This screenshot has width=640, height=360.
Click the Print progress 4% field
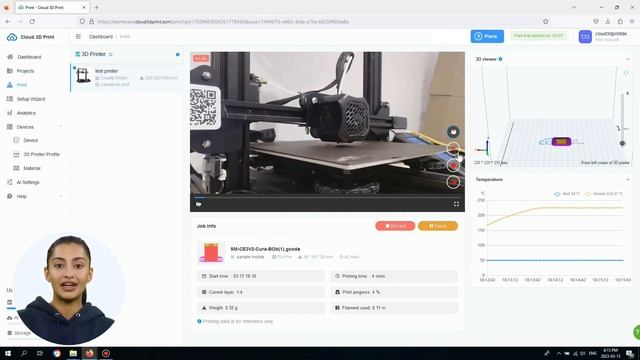tap(394, 292)
